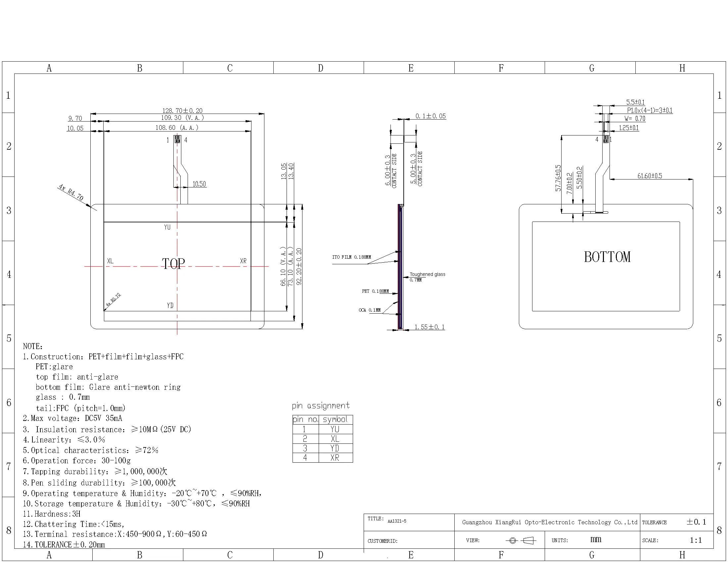The image size is (728, 563).
Task: Click note 1 Construction: PET+film+film+glass+FPC
Action: click(103, 357)
